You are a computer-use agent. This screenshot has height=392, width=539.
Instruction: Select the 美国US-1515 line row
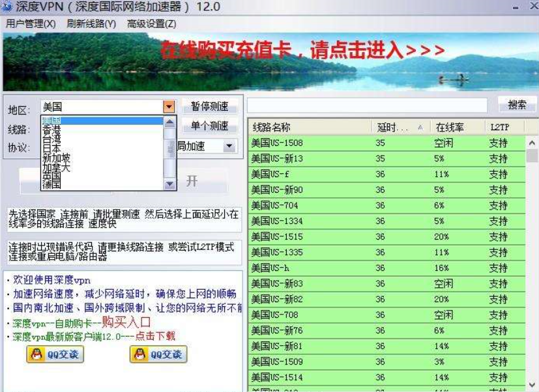[x=386, y=237]
